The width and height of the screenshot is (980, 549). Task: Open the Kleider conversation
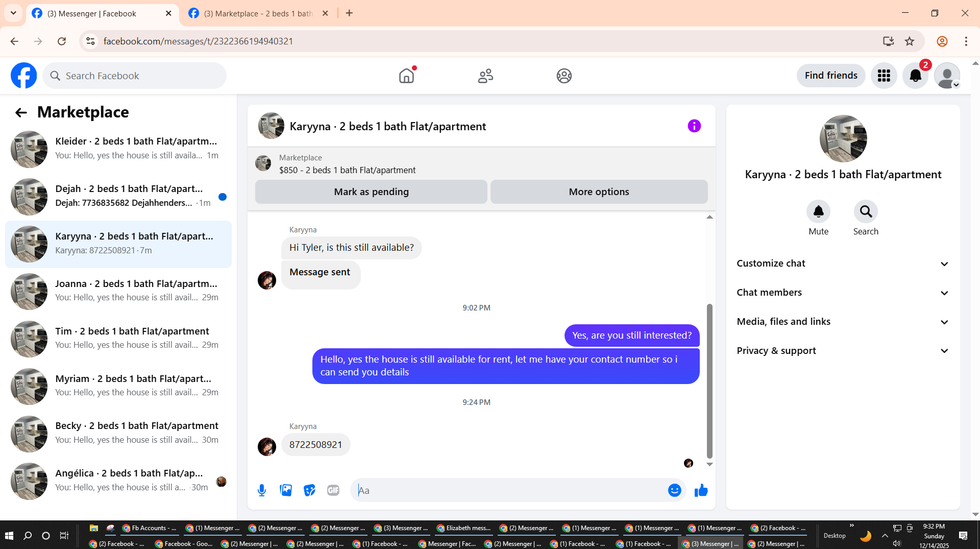[118, 149]
